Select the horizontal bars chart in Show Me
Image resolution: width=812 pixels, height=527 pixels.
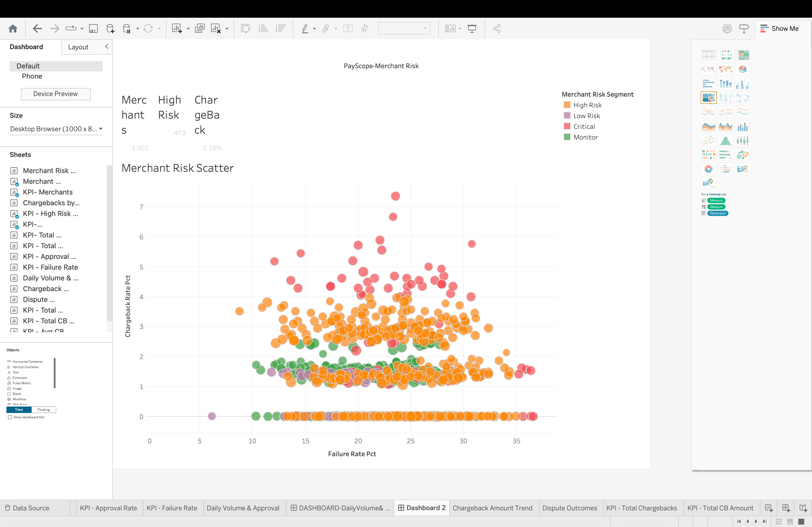708,84
